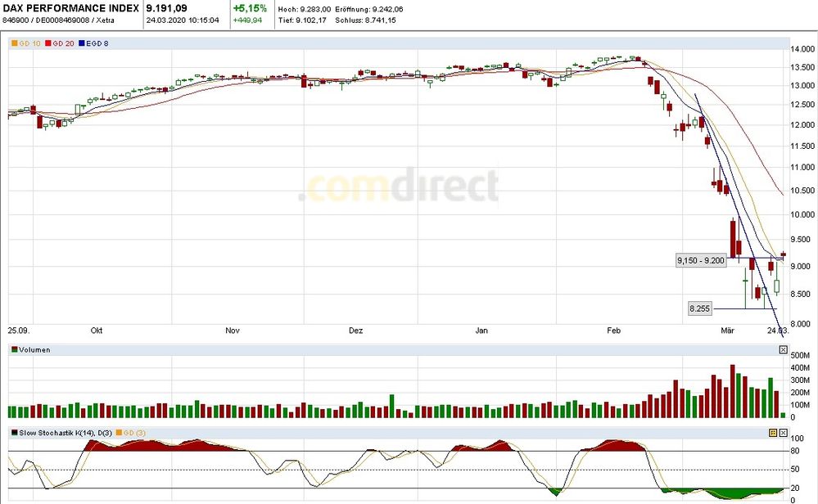818x504 pixels.
Task: Select the 9,150 - 9.200 price label
Action: tap(701, 260)
